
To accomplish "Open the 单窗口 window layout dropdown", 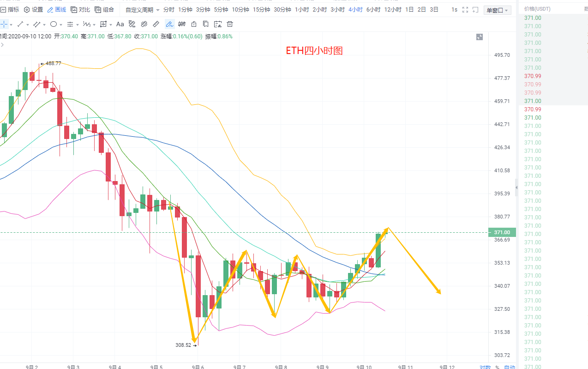I will [x=498, y=10].
